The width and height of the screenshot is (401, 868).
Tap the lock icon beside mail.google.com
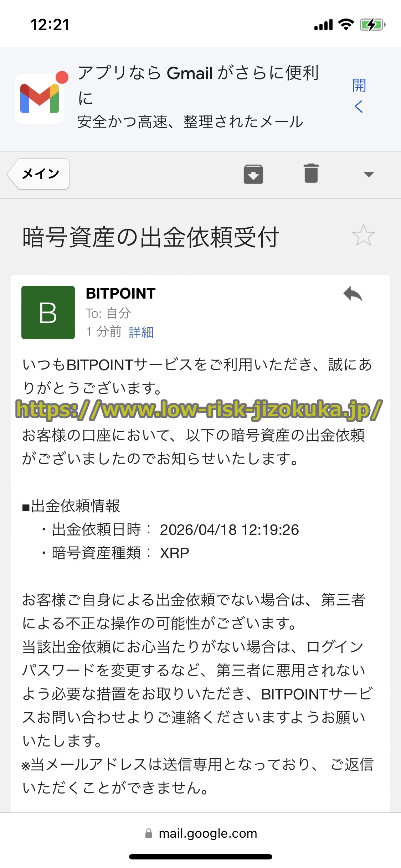(149, 833)
